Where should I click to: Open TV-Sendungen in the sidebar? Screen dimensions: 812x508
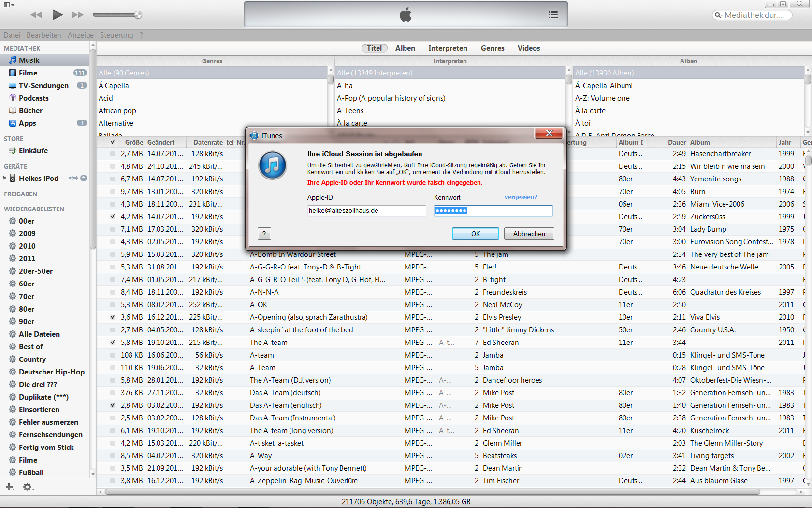(x=45, y=86)
